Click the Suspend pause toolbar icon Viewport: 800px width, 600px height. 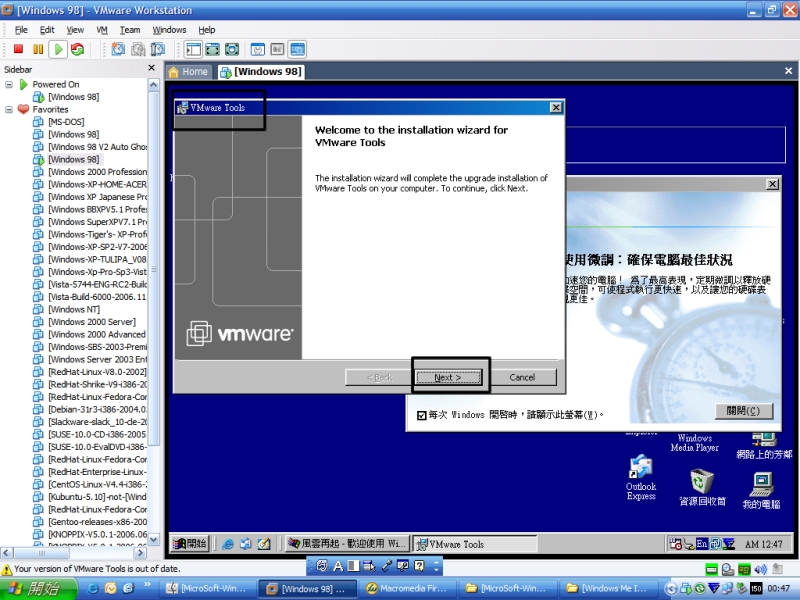38,49
